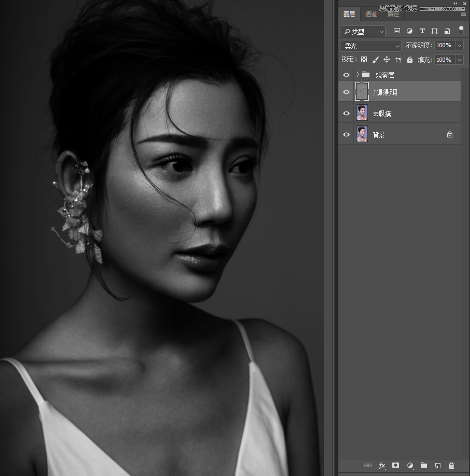Click the lock transparent pixels icon

(364, 60)
